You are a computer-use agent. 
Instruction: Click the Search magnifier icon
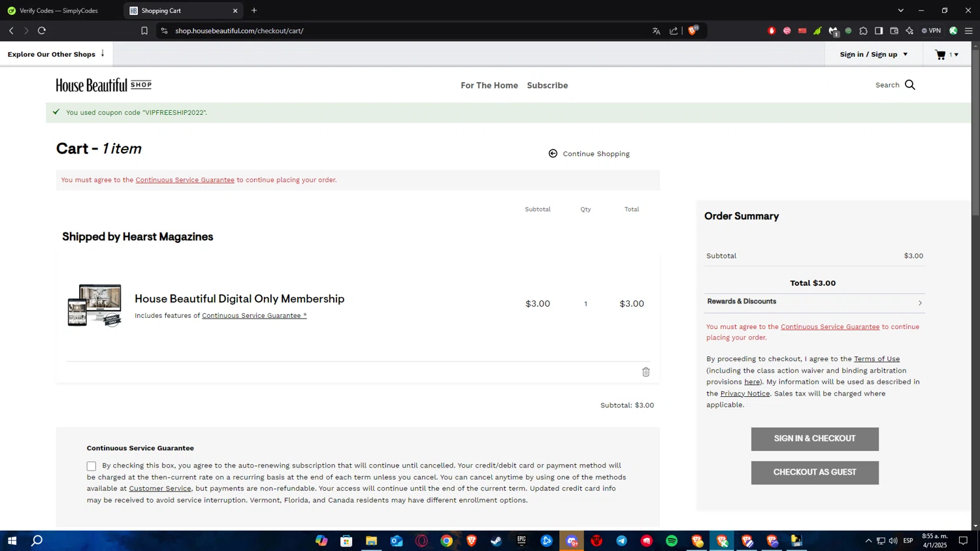click(x=910, y=85)
